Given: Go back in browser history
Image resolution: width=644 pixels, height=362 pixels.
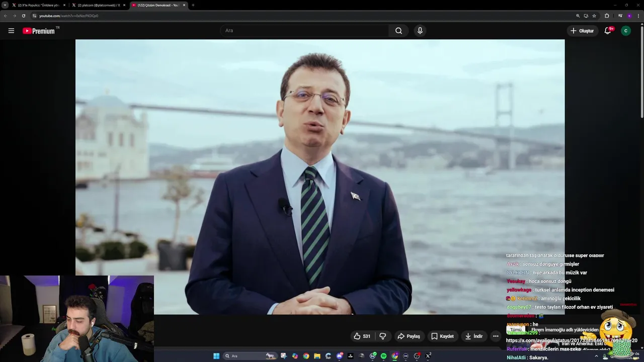Looking at the screenshot, I should (6, 16).
